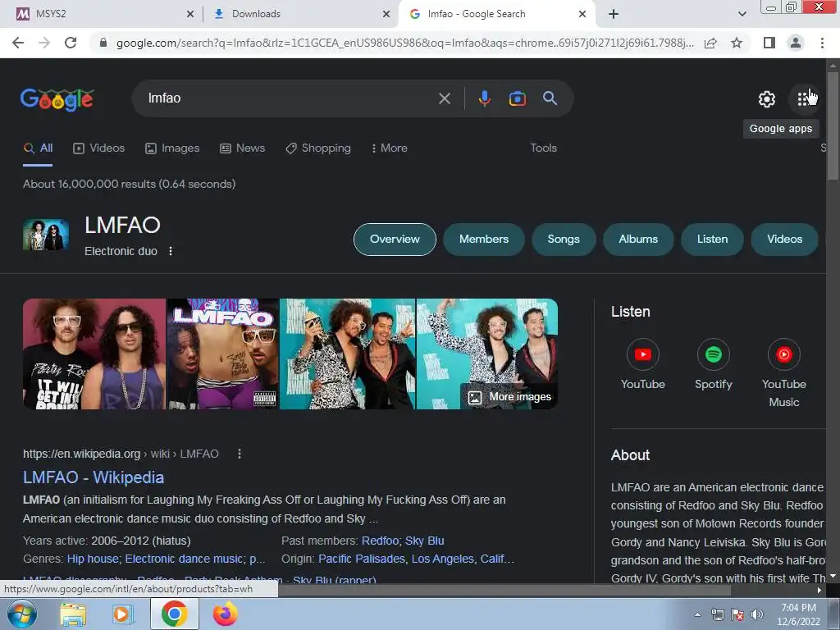This screenshot has width=840, height=630.
Task: Open the Tools options
Action: click(x=543, y=148)
